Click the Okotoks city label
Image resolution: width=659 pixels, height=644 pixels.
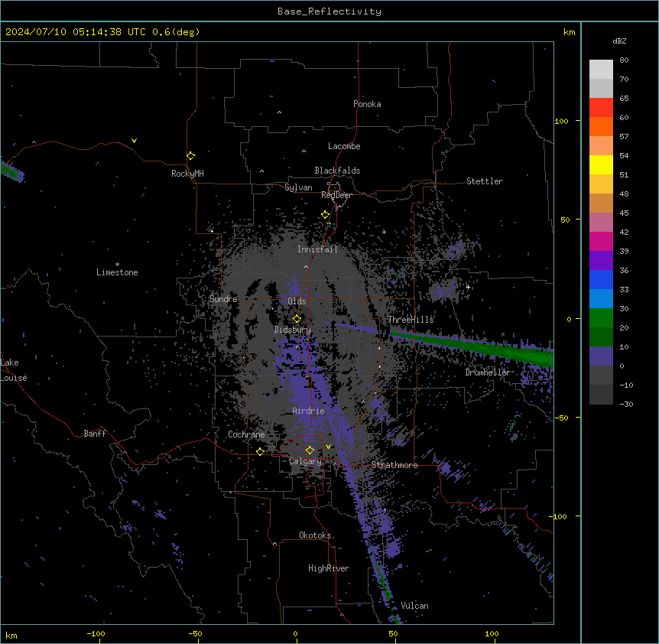(x=315, y=535)
